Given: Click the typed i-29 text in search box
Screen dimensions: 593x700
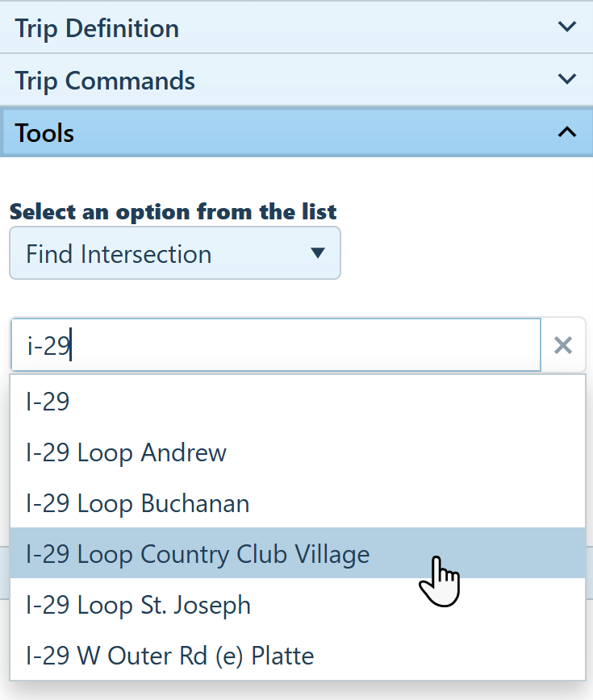Looking at the screenshot, I should (x=48, y=346).
